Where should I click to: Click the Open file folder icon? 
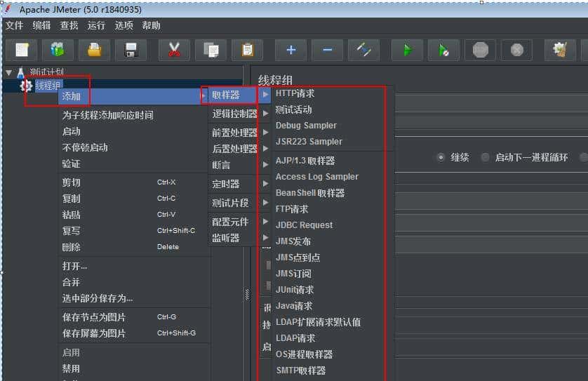coord(95,50)
